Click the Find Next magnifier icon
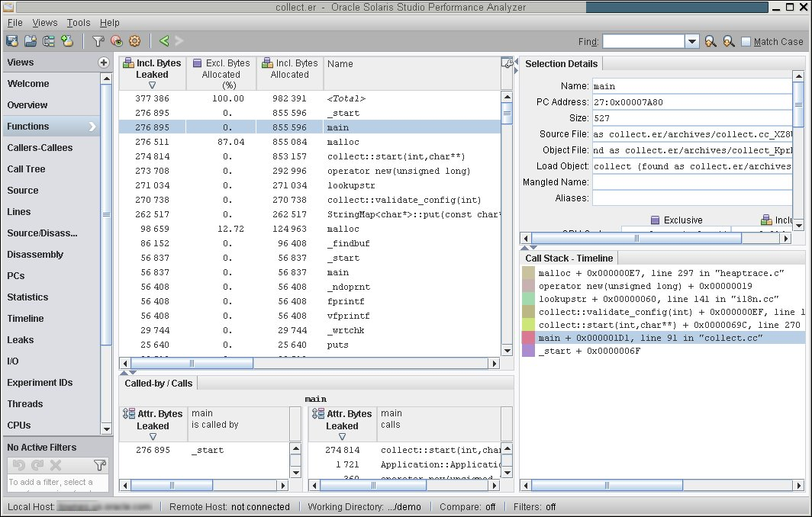The height and width of the screenshot is (517, 812). 729,41
